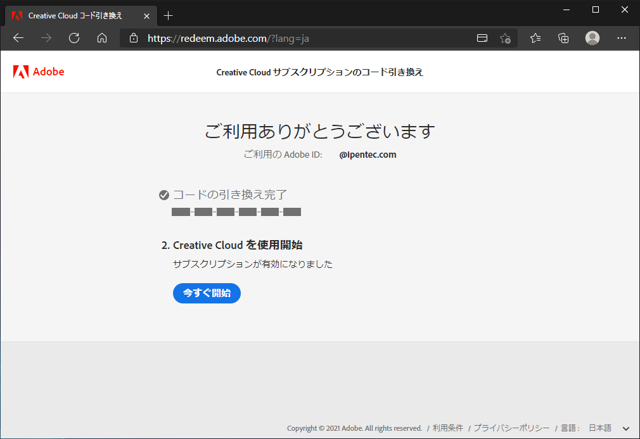Open the 利用条件 link in footer
The height and width of the screenshot is (439, 640).
448,428
